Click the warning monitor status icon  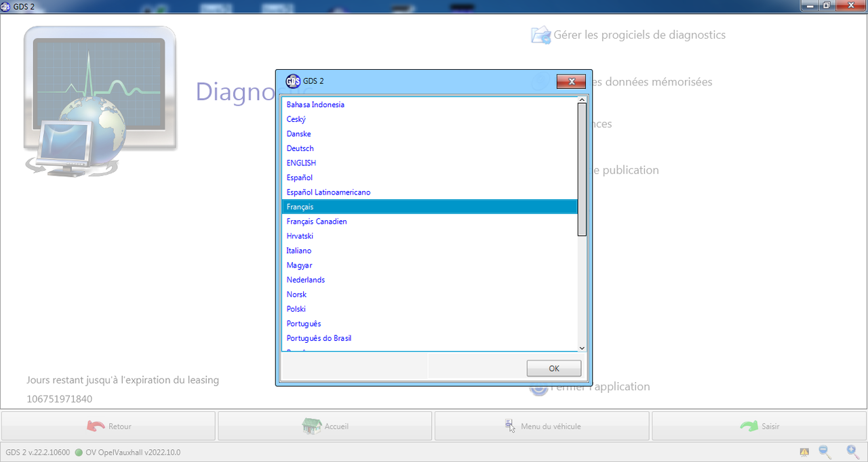point(804,452)
